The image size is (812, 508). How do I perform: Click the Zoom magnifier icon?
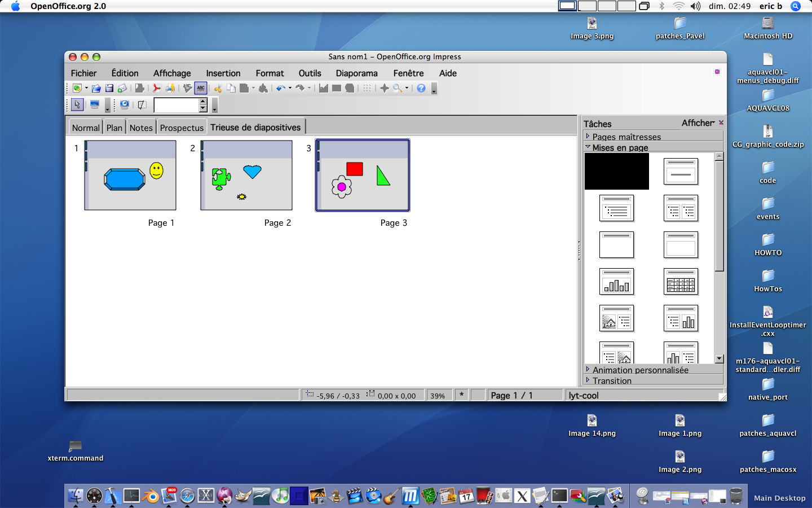tap(398, 88)
